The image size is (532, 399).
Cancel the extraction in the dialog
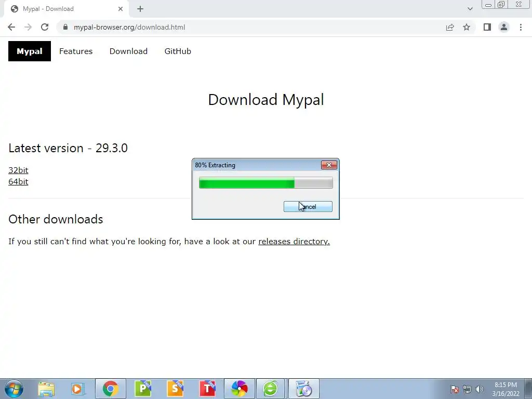(308, 207)
